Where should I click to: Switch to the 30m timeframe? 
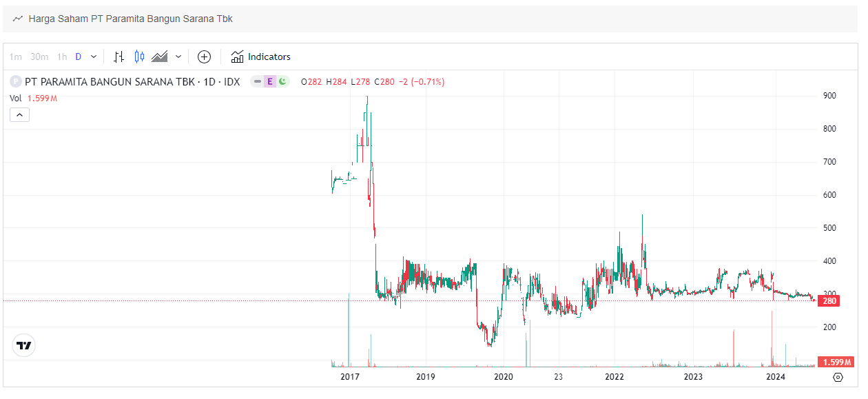click(x=39, y=57)
